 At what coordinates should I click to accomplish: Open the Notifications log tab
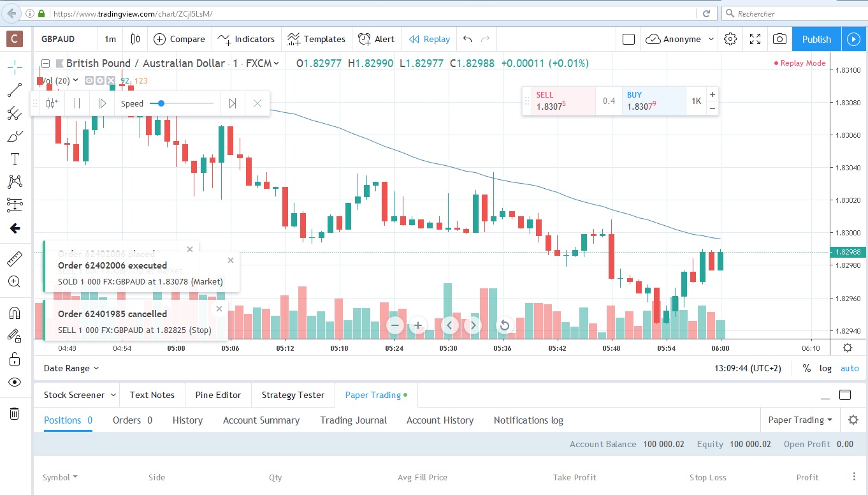[528, 420]
